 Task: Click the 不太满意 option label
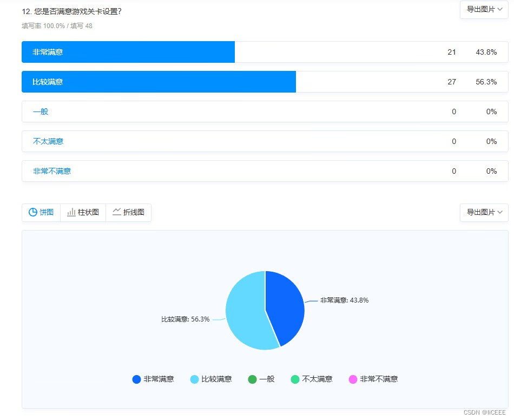tap(47, 141)
